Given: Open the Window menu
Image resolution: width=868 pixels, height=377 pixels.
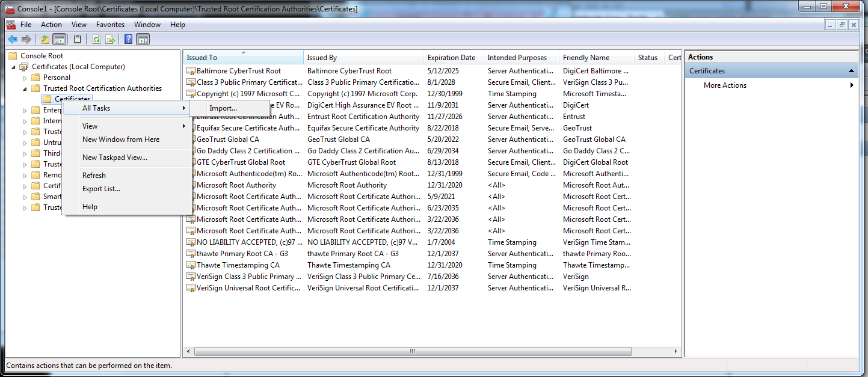Looking at the screenshot, I should coord(147,25).
